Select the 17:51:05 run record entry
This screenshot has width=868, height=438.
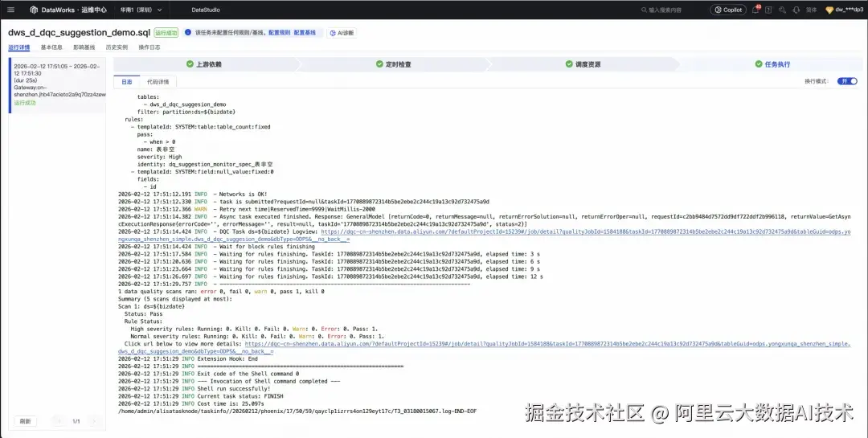click(x=57, y=84)
